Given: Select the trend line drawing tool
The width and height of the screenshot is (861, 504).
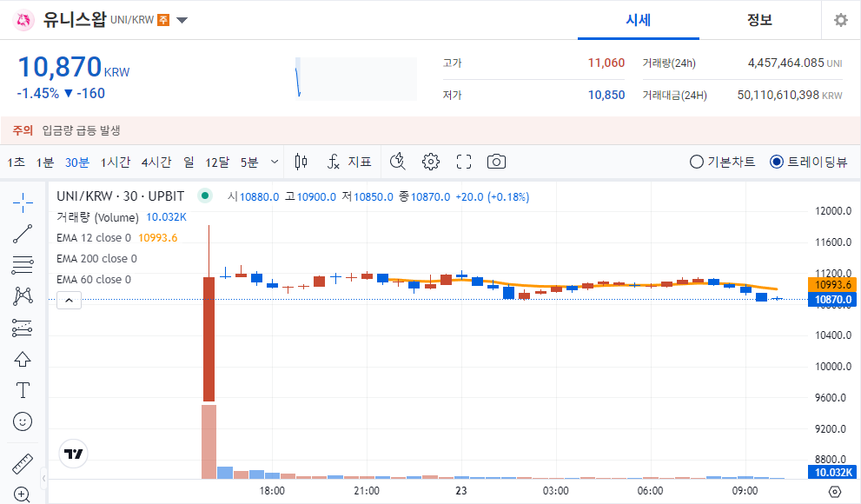Looking at the screenshot, I should tap(23, 234).
